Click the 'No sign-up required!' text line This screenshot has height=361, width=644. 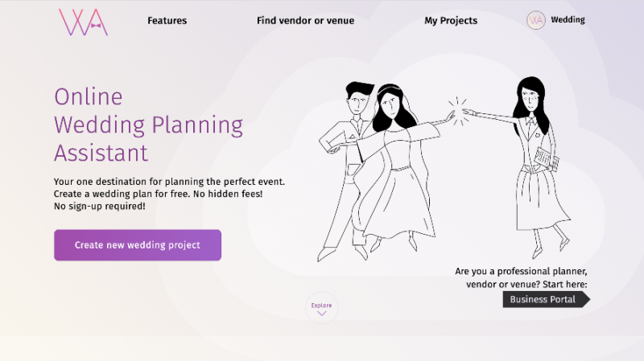coord(100,207)
